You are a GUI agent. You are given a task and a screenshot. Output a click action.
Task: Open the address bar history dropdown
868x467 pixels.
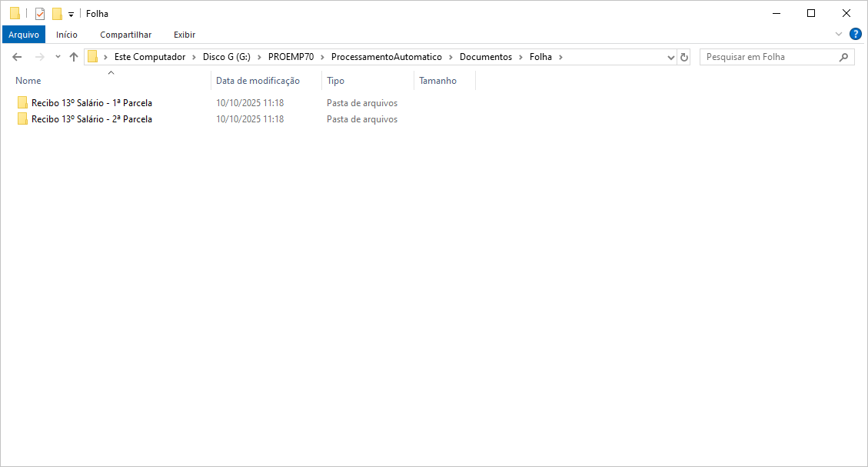pos(671,57)
